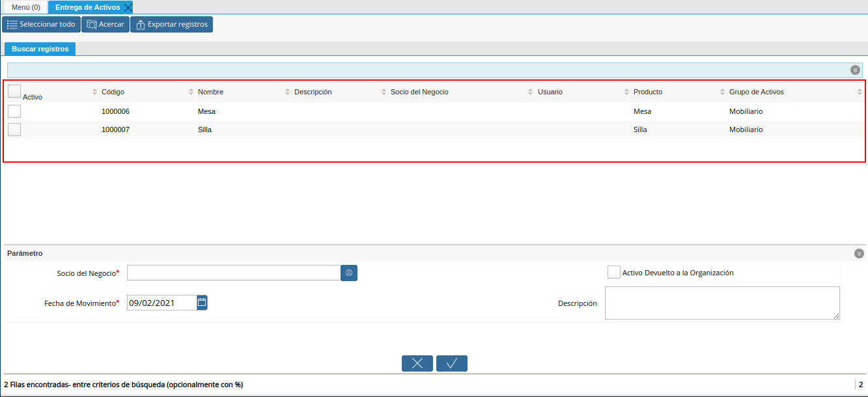
Task: Click the status message 2 Filas encontradas
Action: [x=124, y=385]
